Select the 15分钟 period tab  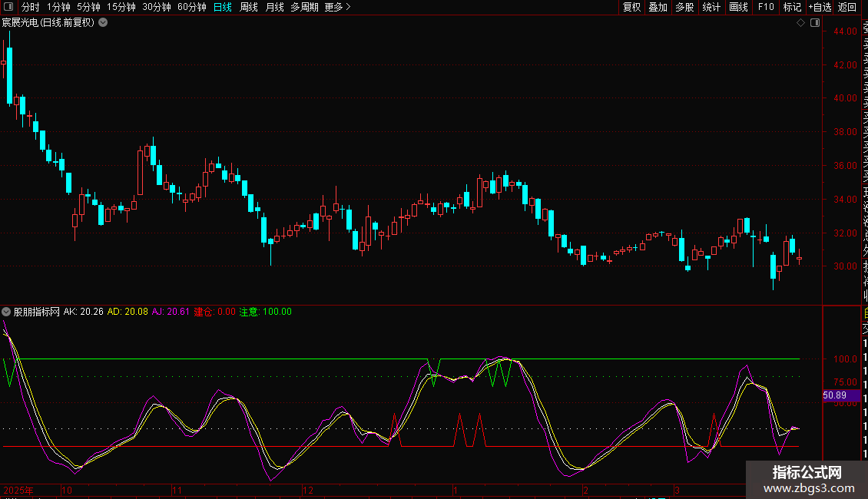coord(121,7)
